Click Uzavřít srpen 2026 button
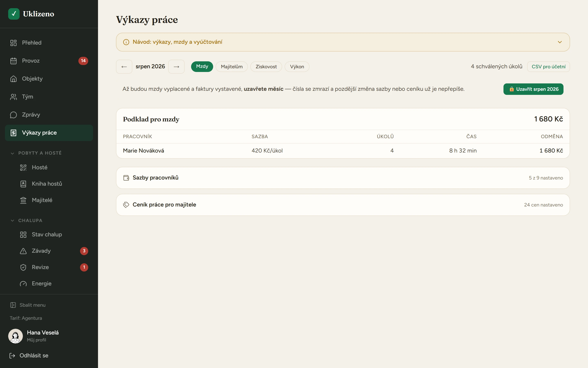The height and width of the screenshot is (368, 588). pyautogui.click(x=533, y=89)
